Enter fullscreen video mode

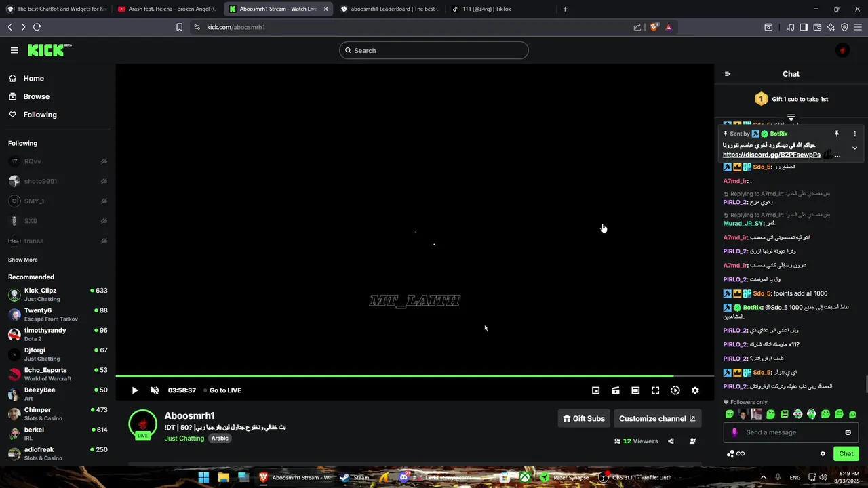pyautogui.click(x=655, y=390)
